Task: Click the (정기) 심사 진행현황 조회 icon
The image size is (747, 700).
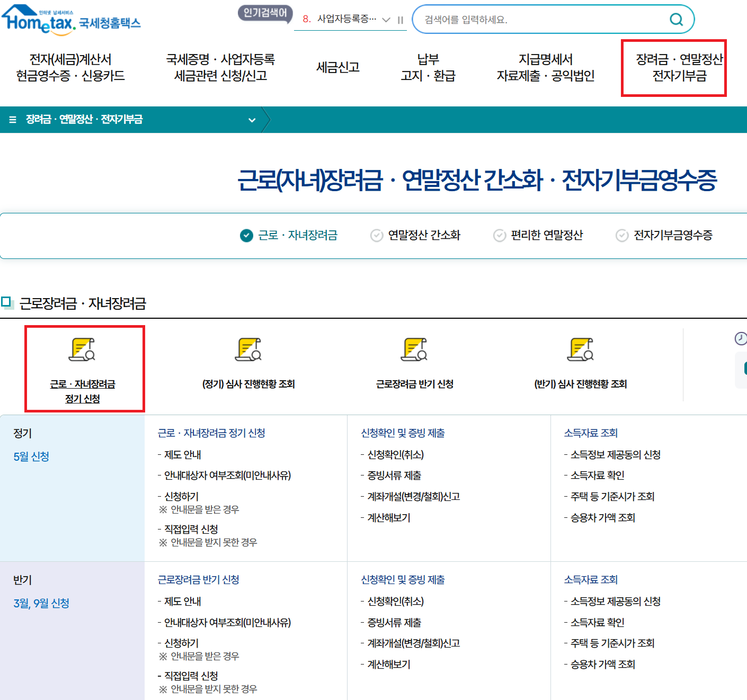Action: [248, 349]
